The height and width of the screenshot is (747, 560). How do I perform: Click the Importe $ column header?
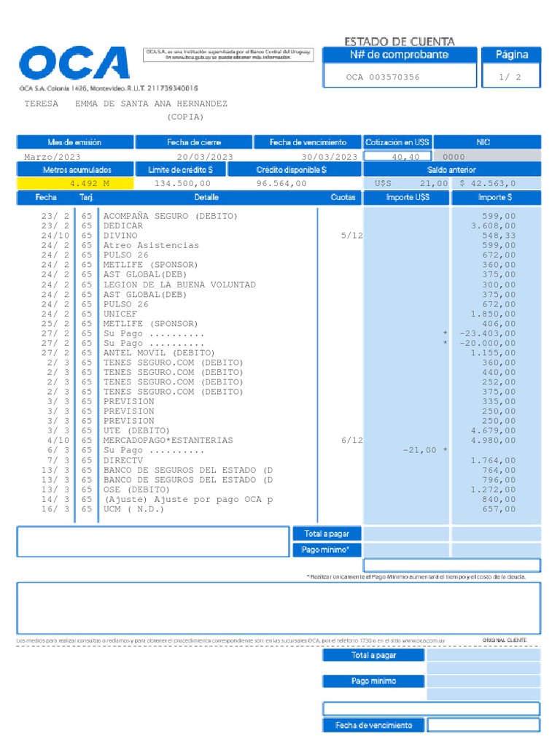[495, 197]
